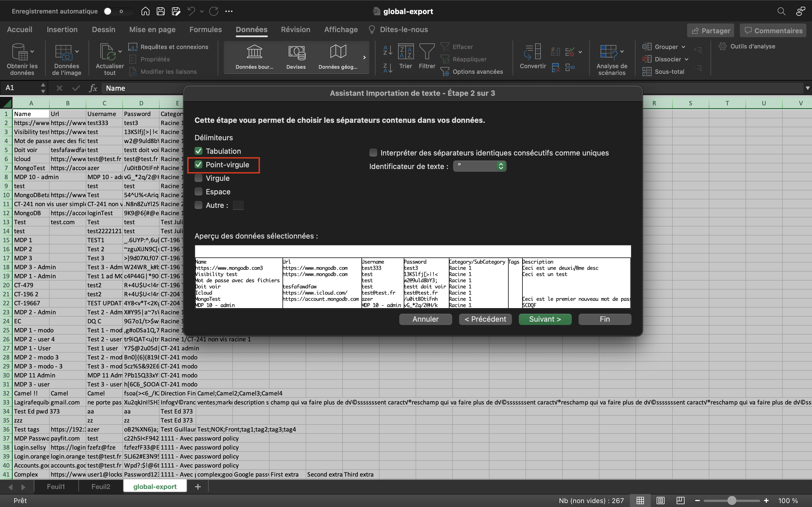
Task: Click the zoom slider handle
Action: tap(732, 501)
